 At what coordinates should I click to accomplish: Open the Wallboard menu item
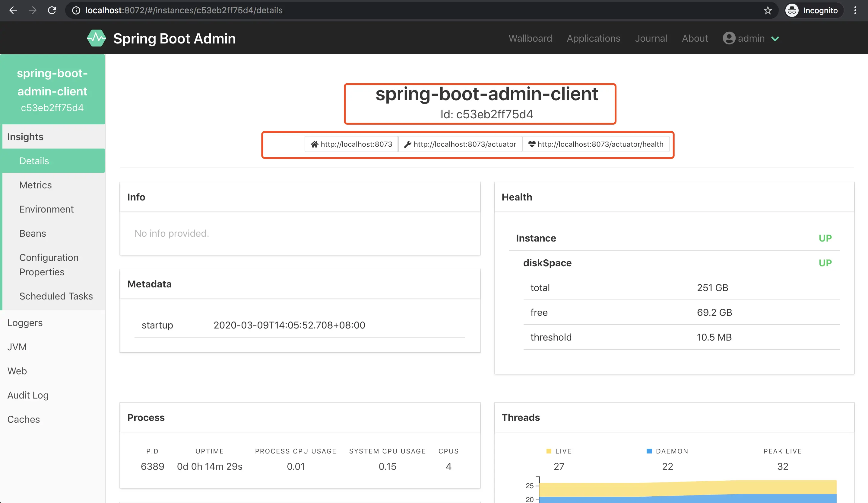tap(530, 38)
